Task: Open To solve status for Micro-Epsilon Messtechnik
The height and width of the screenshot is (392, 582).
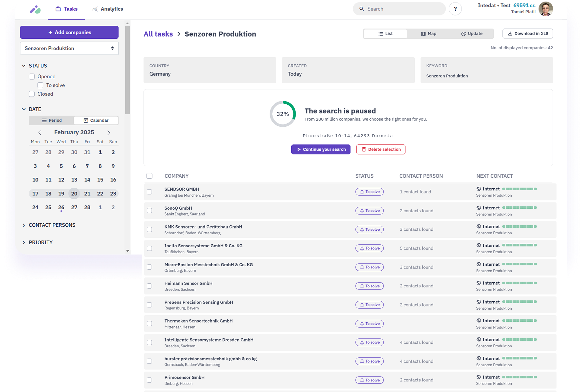Action: (369, 267)
